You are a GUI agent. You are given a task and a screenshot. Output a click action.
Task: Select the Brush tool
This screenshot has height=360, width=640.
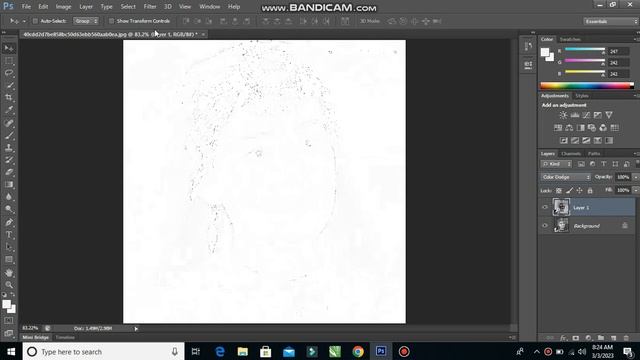point(9,135)
